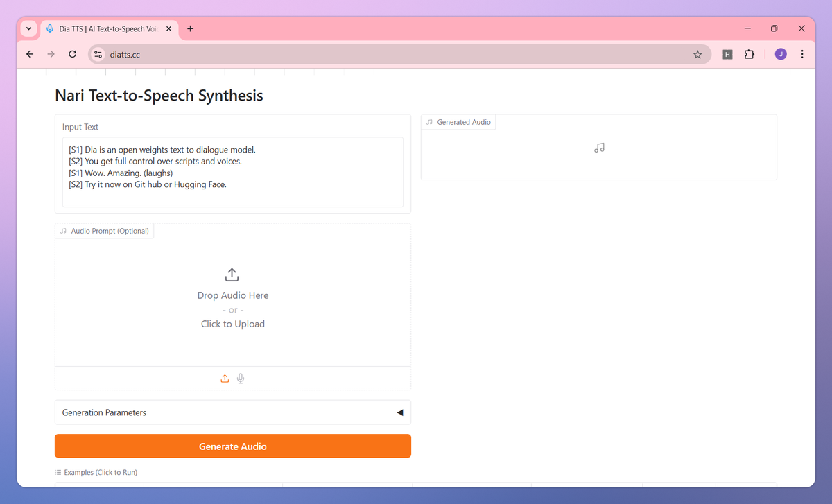Screen dimensions: 832x504
Task: Click the Generate Audio button
Action: (x=233, y=446)
